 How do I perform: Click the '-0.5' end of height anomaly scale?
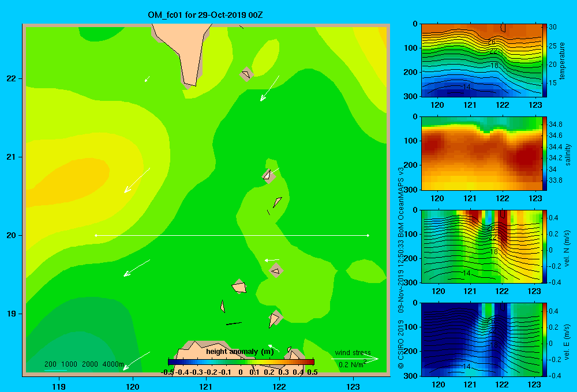click(x=167, y=372)
